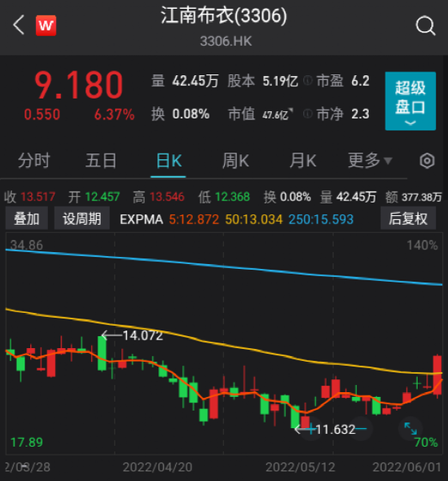Tap the 市净 value 2.3
Image resolution: width=448 pixels, height=481 pixels.
360,114
